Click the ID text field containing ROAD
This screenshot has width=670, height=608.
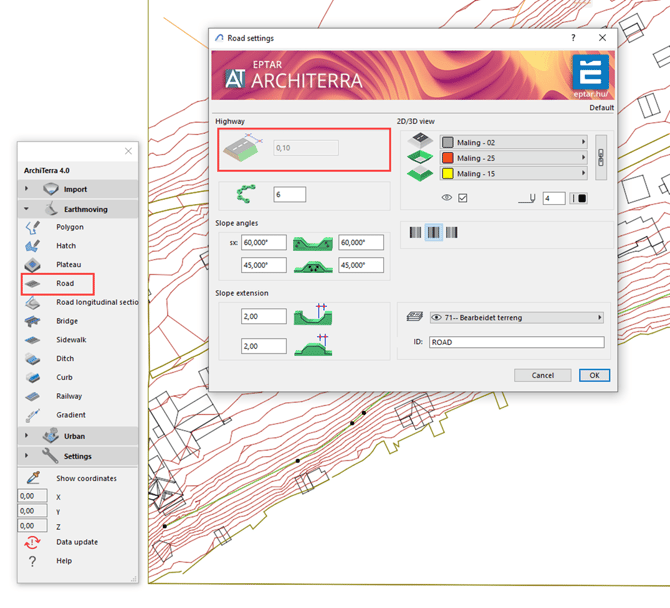point(516,342)
